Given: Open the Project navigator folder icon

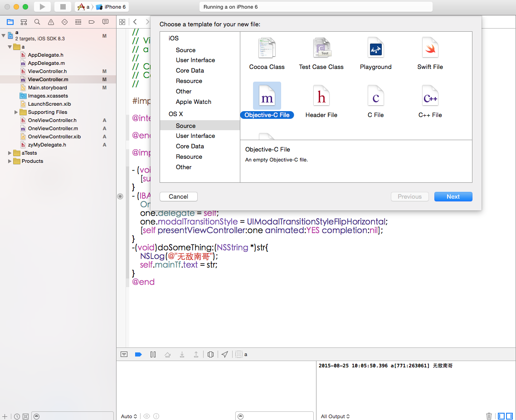Looking at the screenshot, I should click(10, 22).
